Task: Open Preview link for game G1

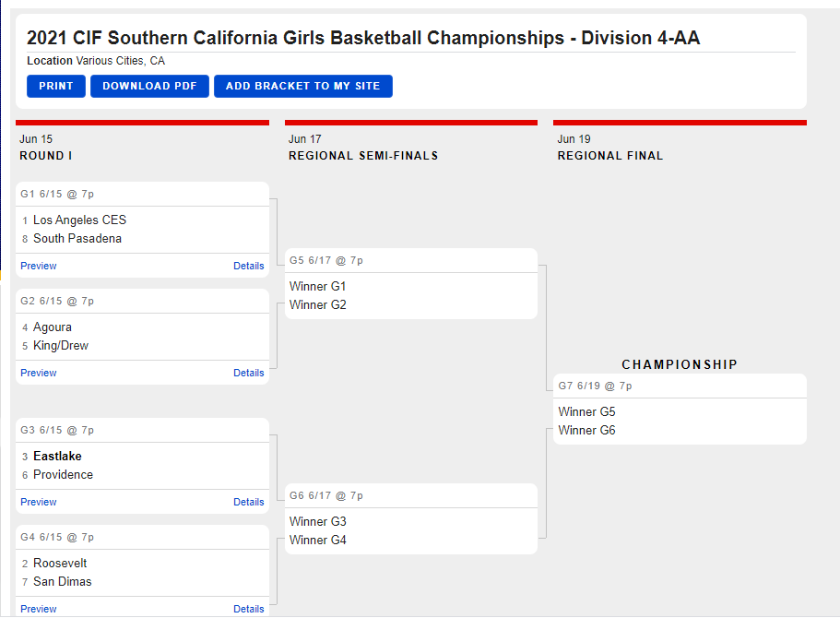Action: click(39, 266)
